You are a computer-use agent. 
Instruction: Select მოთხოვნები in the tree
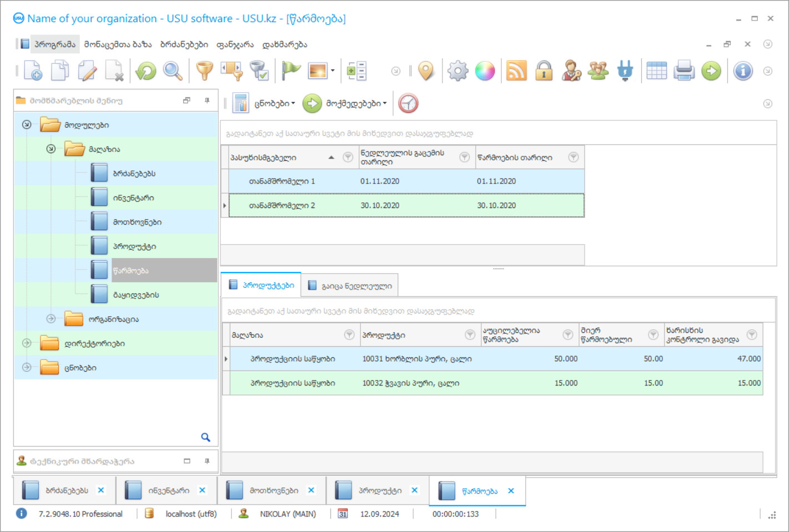coord(137,222)
